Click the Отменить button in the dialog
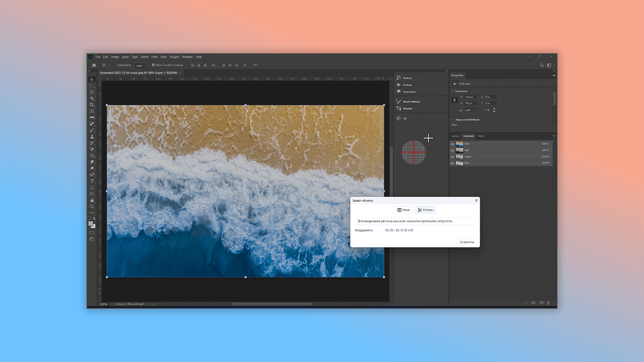644x362 pixels. [x=467, y=242]
